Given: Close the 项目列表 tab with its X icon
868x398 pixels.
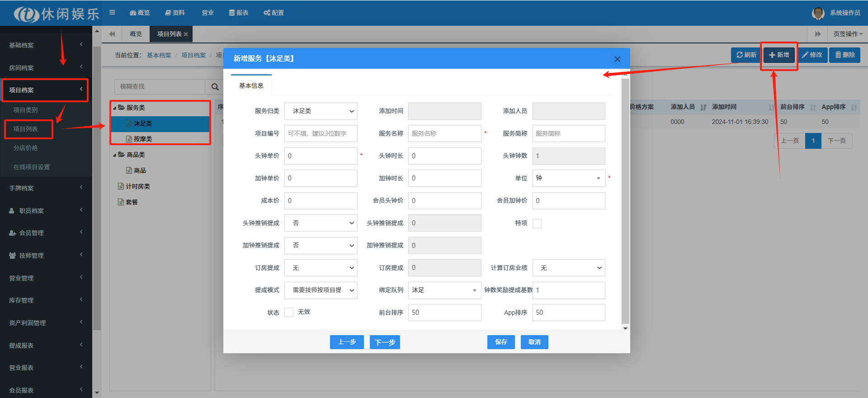Looking at the screenshot, I should click(x=186, y=34).
